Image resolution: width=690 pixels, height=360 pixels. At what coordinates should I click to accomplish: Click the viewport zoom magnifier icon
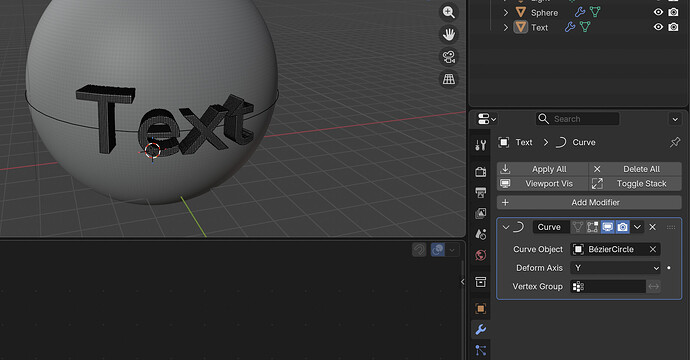tap(448, 12)
